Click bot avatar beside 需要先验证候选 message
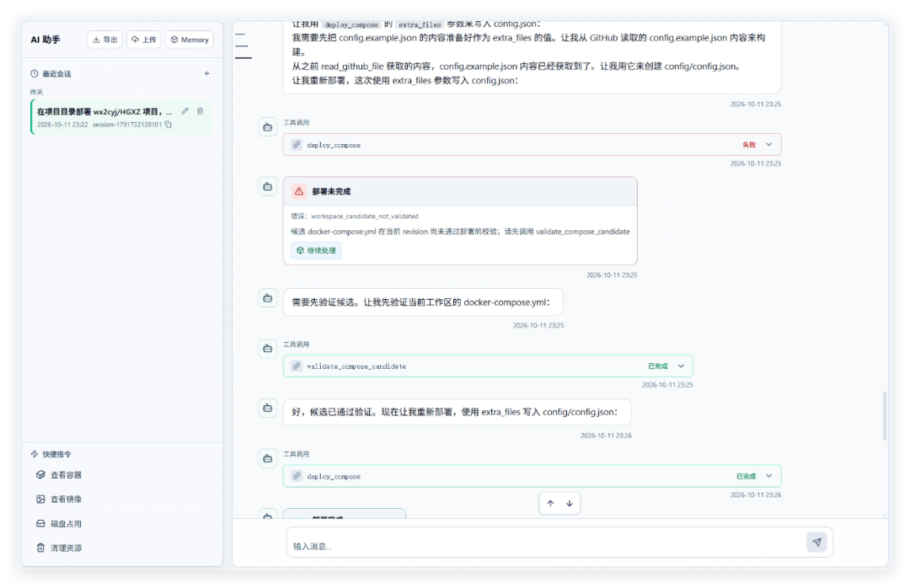Screen dimensions: 910x588 268,298
